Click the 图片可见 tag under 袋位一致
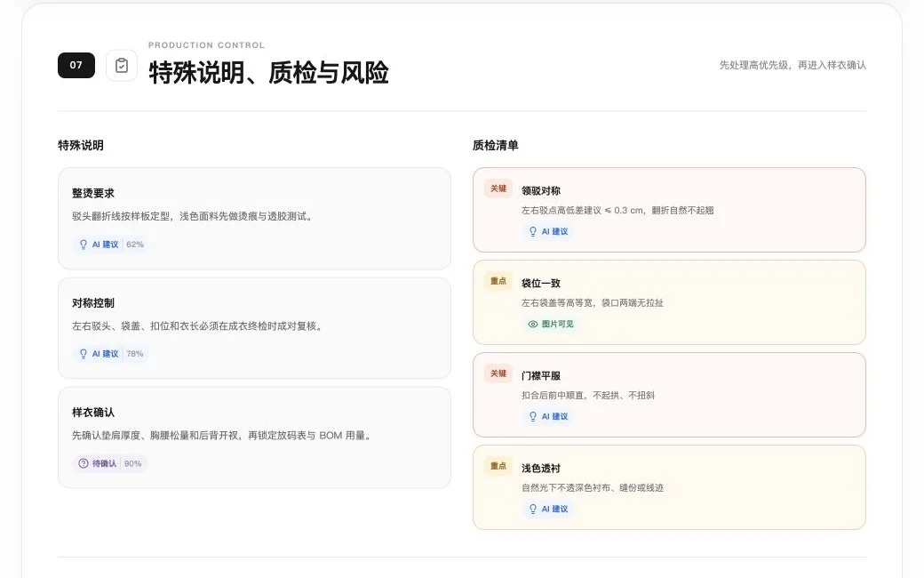Image resolution: width=924 pixels, height=578 pixels. tap(551, 324)
